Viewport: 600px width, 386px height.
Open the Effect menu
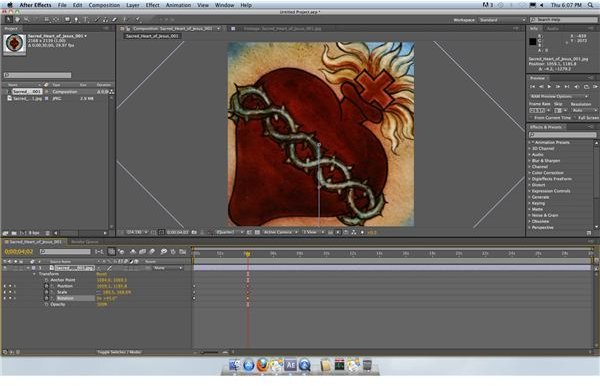coord(152,5)
